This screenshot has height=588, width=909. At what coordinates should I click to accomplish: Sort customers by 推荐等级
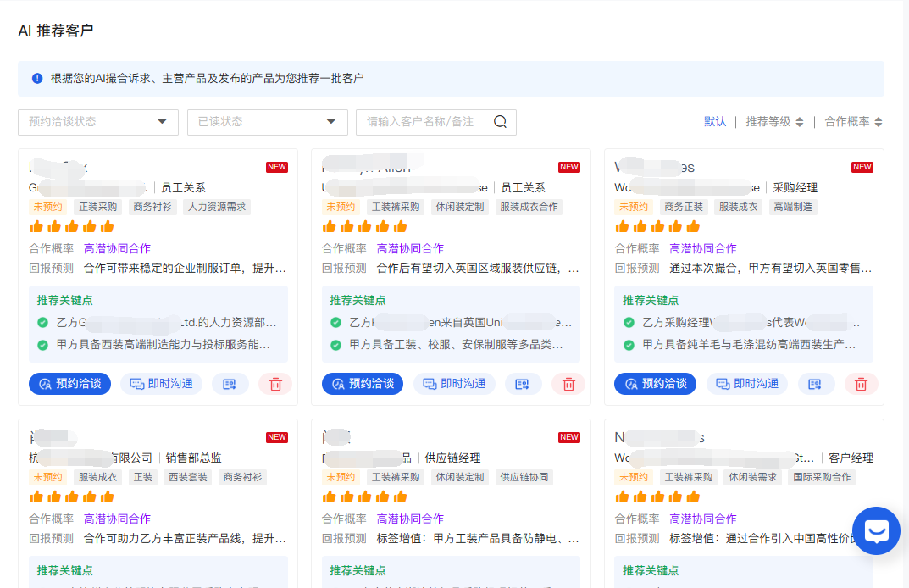pyautogui.click(x=774, y=122)
